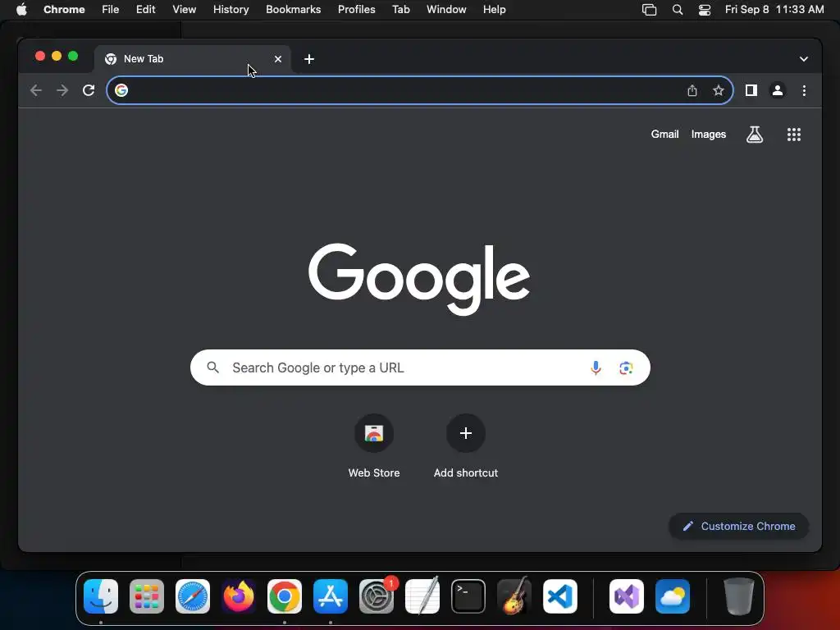This screenshot has width=840, height=630.
Task: Open the Tab menu
Action: coord(400,10)
